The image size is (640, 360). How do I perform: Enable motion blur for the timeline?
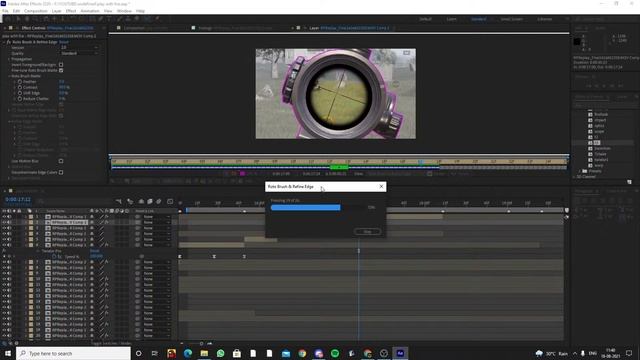(x=159, y=201)
